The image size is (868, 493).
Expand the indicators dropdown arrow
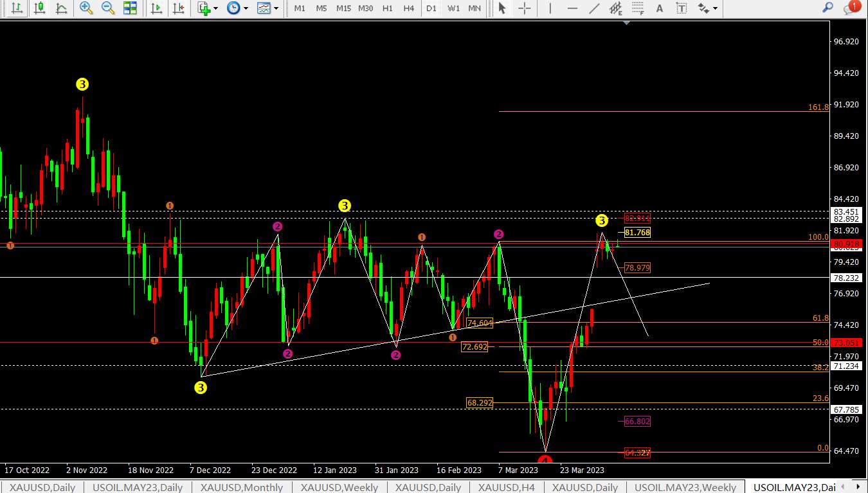click(x=216, y=8)
